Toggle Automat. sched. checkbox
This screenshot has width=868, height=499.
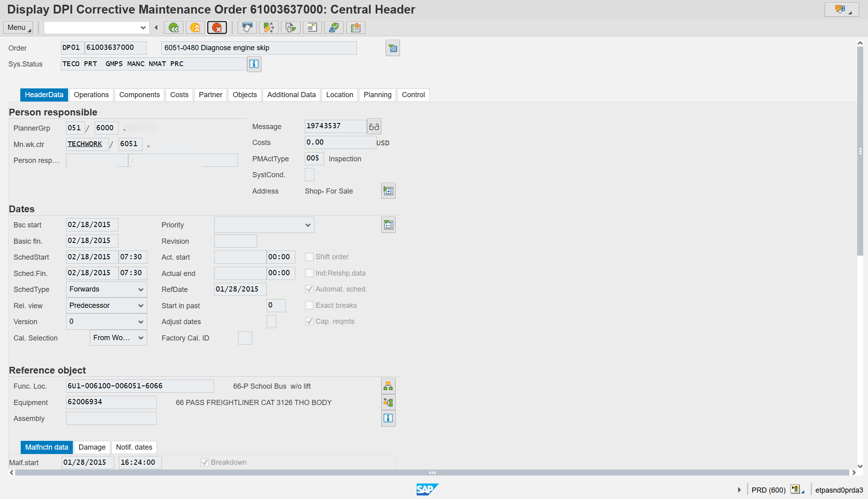[309, 289]
